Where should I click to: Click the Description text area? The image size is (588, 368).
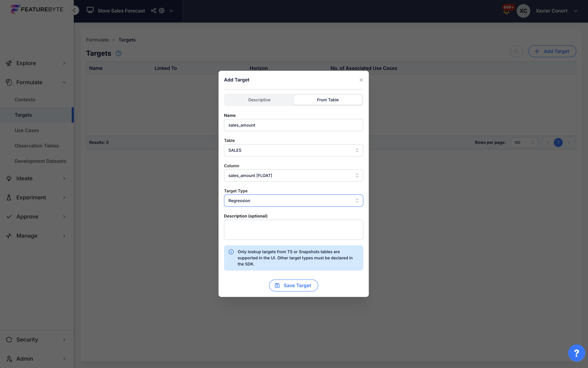[x=293, y=230]
